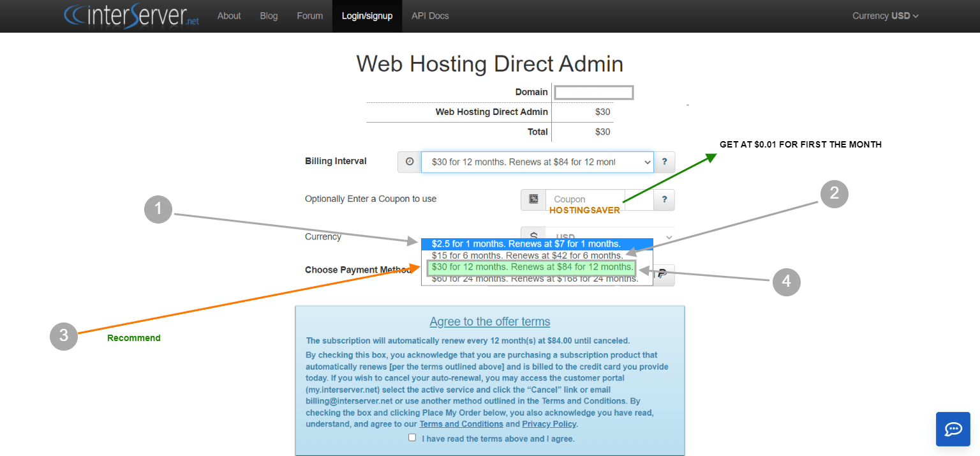Click the 'Web Hosting Direct Admin' table row label
The height and width of the screenshot is (456, 980).
[491, 112]
